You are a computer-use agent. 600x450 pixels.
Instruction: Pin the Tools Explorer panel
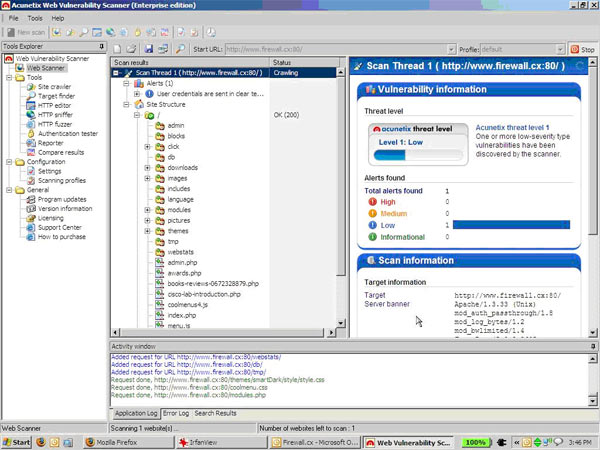point(101,46)
